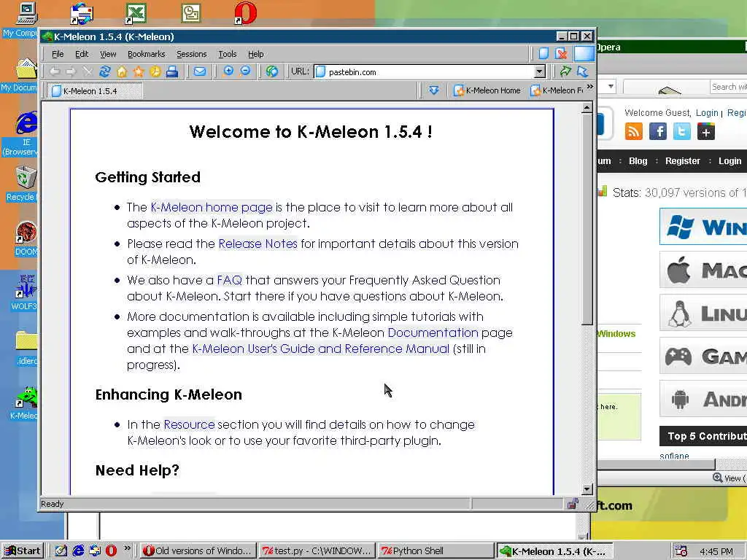Image resolution: width=747 pixels, height=560 pixels.
Task: Click the Stop loading X icon
Action: pos(88,72)
